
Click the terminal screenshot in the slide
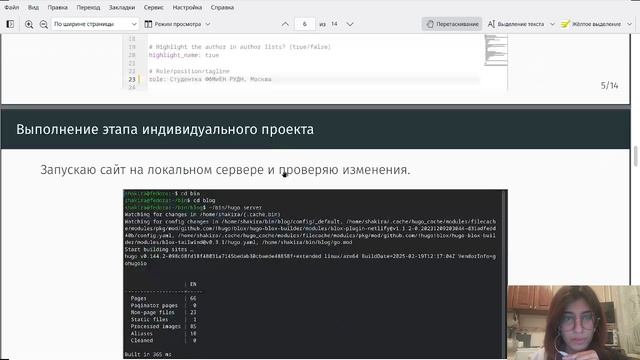[315, 274]
